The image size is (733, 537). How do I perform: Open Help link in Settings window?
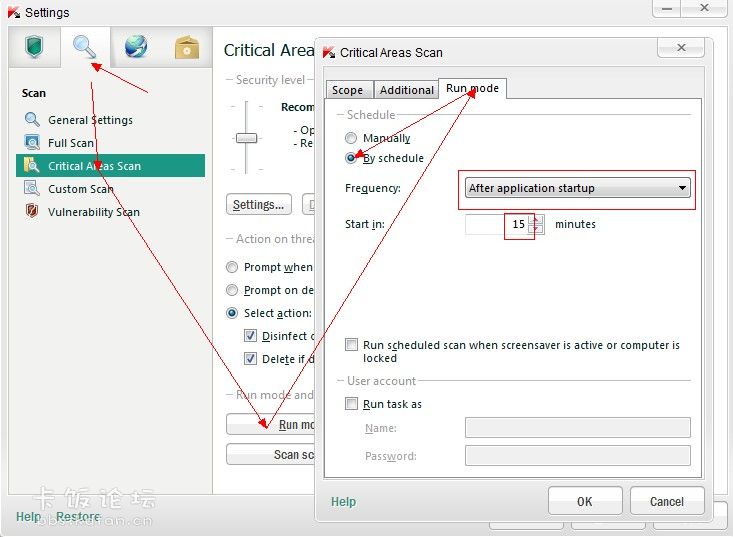(x=29, y=516)
